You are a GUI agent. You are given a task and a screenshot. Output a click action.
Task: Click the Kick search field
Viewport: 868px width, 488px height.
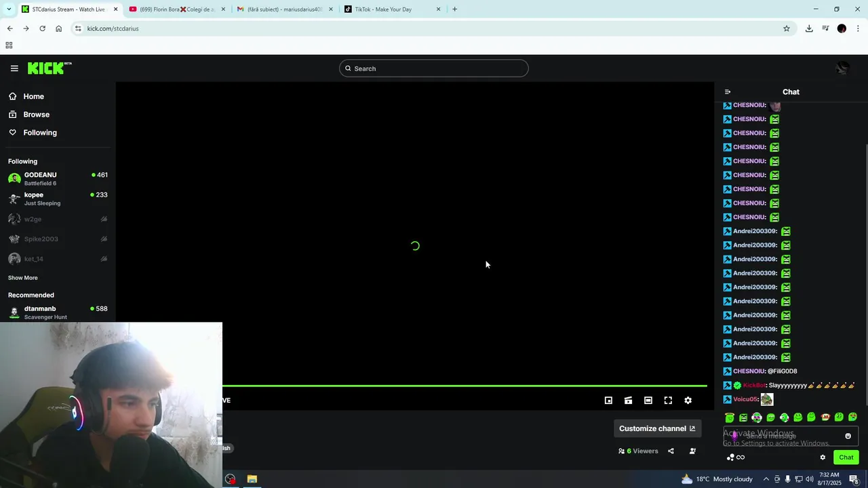pos(434,68)
